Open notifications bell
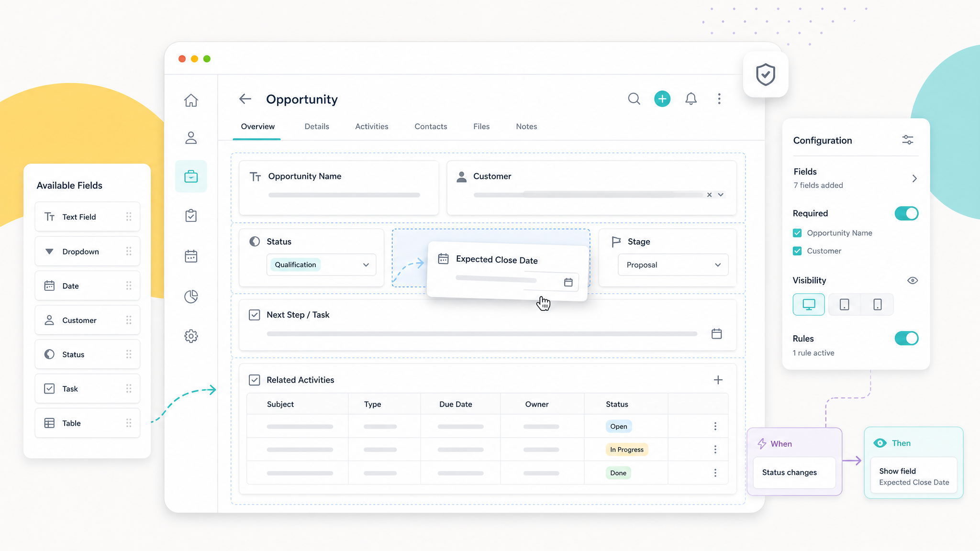Screen dimensions: 980x551 pos(691,99)
